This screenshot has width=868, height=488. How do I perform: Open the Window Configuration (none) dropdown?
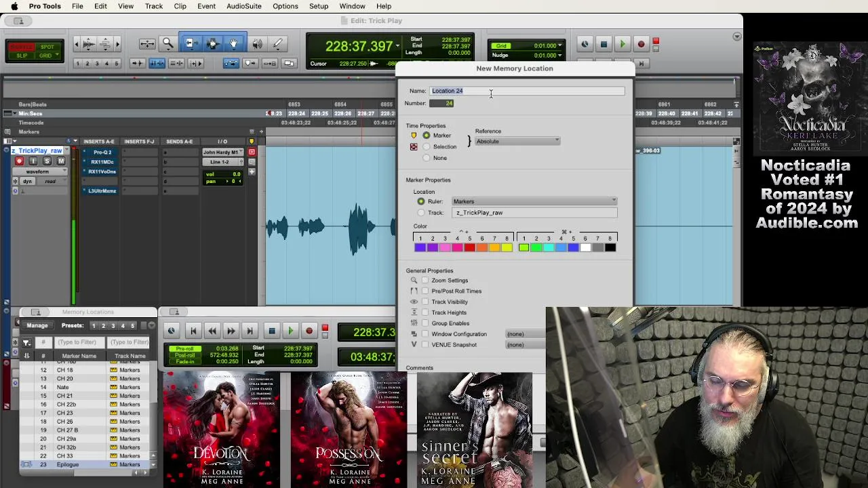tap(526, 334)
